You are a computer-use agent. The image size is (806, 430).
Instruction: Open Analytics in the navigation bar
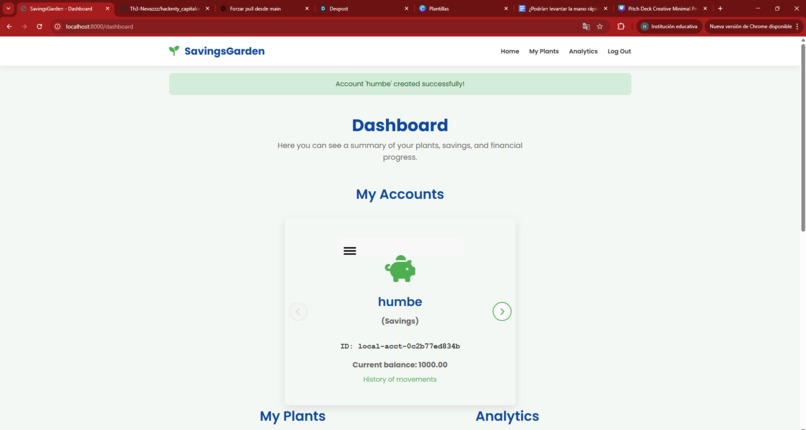tap(583, 51)
